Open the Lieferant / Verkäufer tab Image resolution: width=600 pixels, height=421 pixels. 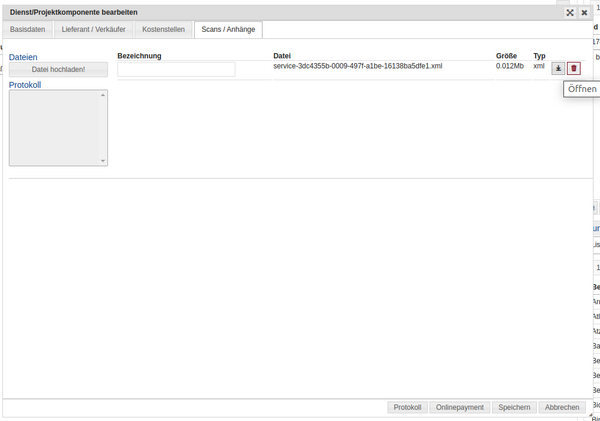94,30
